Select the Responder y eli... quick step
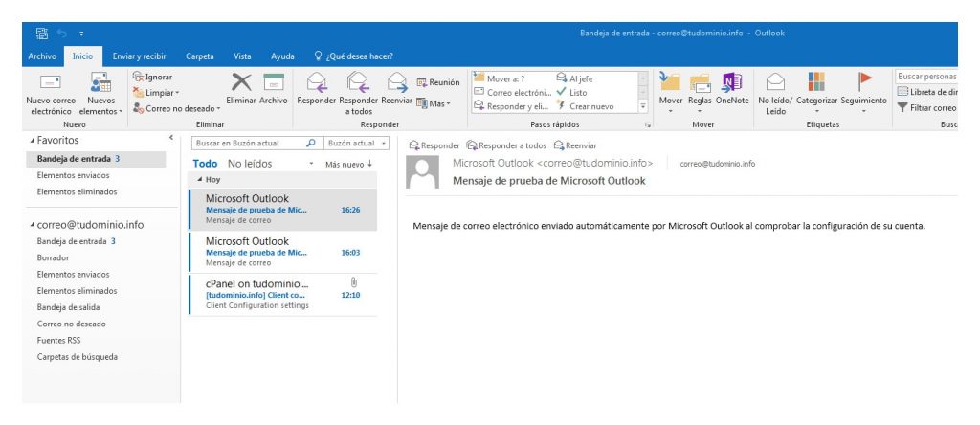 tap(511, 106)
